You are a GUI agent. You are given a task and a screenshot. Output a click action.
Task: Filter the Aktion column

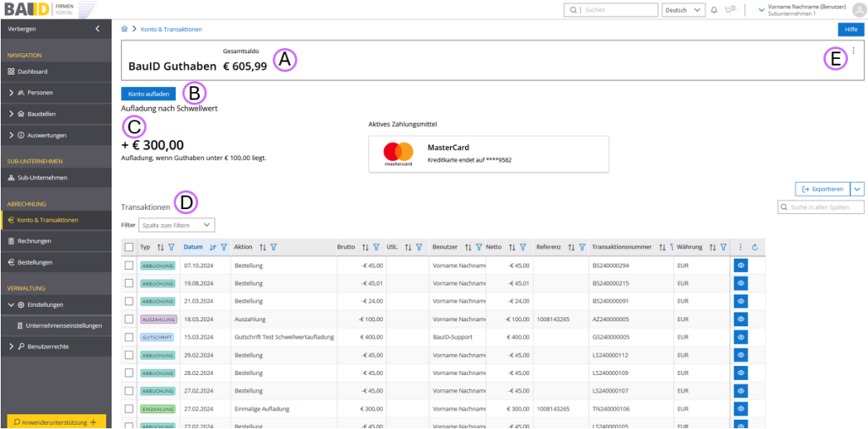pyautogui.click(x=274, y=248)
